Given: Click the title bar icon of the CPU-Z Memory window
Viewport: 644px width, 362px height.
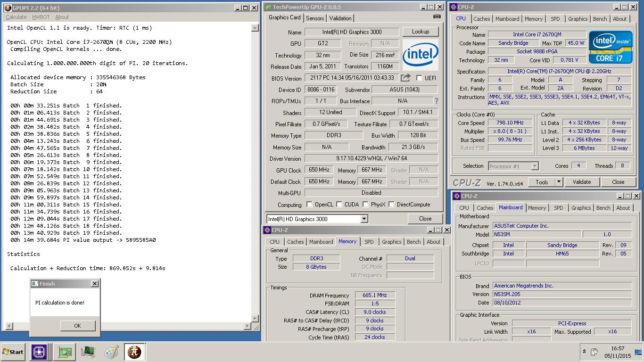Looking at the screenshot, I should pos(267,230).
